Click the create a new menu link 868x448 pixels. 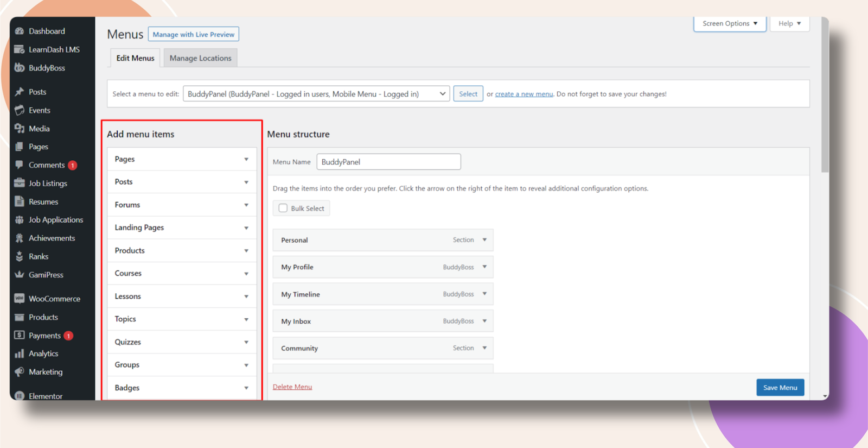(x=524, y=94)
